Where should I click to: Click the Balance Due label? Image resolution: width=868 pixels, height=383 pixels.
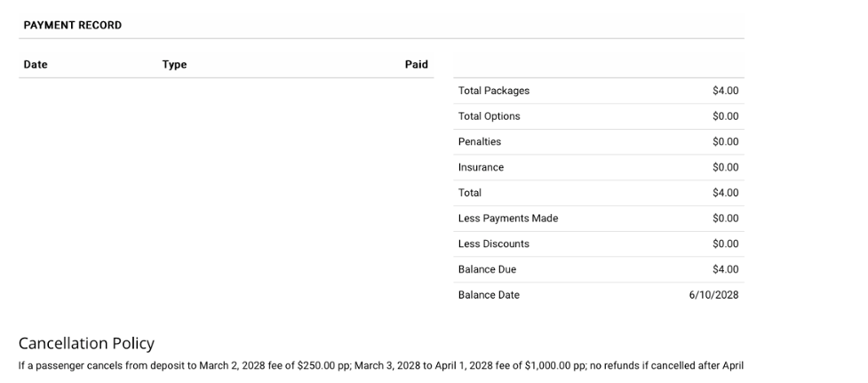pos(487,270)
